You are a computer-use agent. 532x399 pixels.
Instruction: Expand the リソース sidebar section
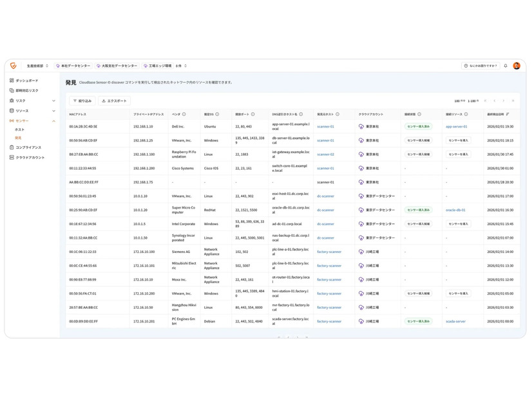point(53,111)
